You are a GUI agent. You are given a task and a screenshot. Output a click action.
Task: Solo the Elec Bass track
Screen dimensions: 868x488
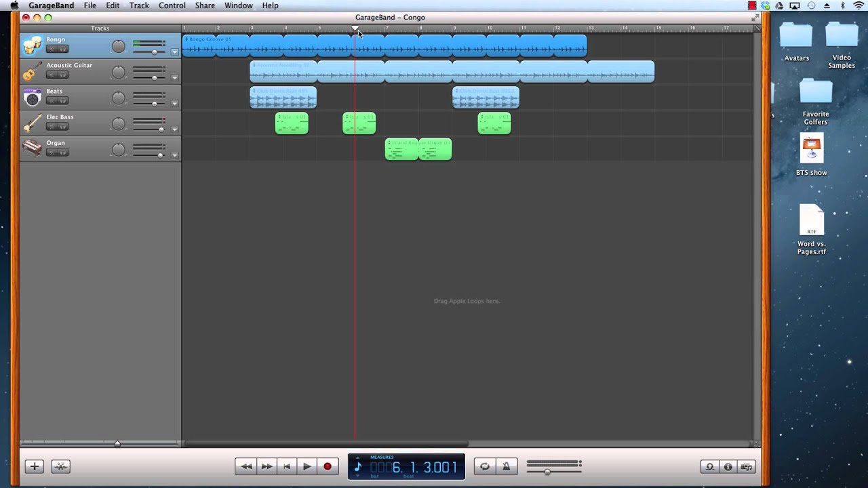tap(63, 127)
